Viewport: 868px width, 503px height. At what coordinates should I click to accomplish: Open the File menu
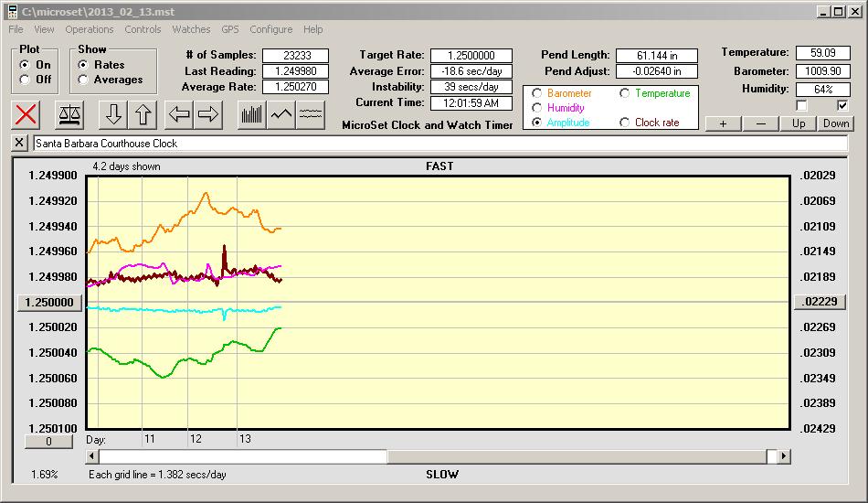tap(16, 29)
